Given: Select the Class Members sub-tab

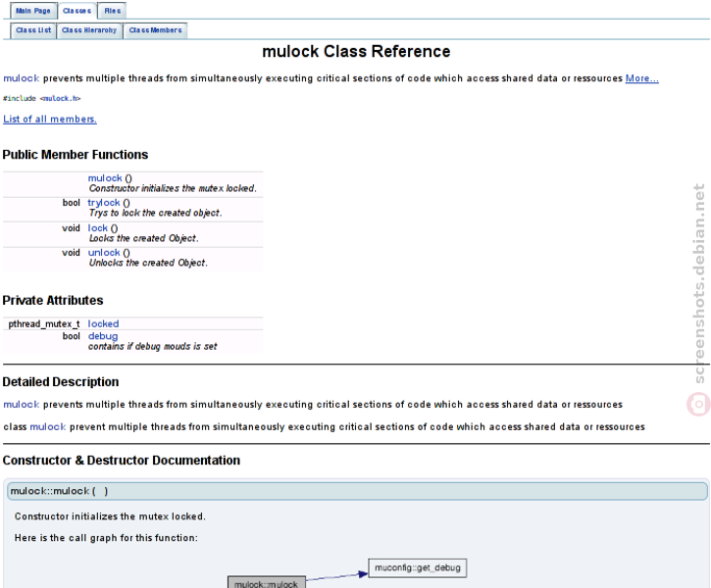Looking at the screenshot, I should pyautogui.click(x=155, y=30).
